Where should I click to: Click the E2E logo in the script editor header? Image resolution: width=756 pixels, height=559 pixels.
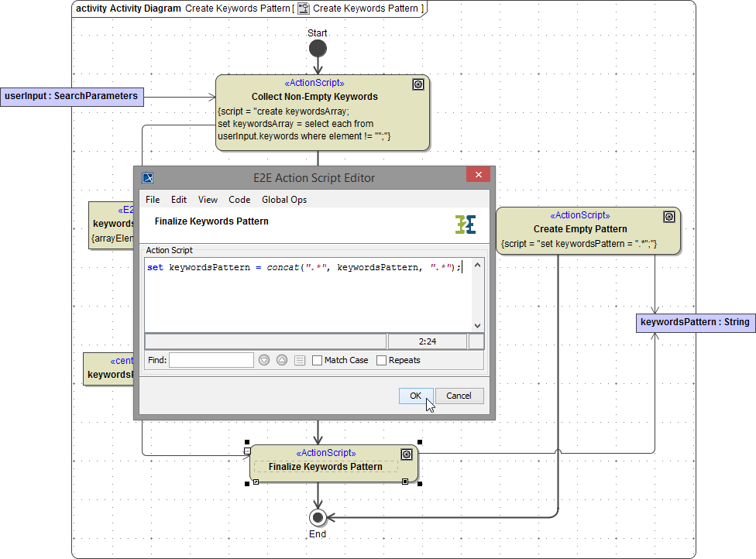tap(465, 223)
